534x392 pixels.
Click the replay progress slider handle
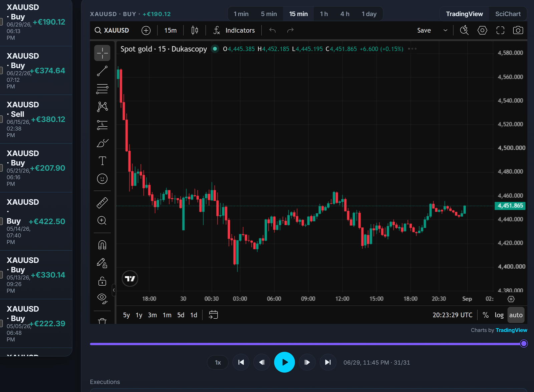tap(524, 344)
